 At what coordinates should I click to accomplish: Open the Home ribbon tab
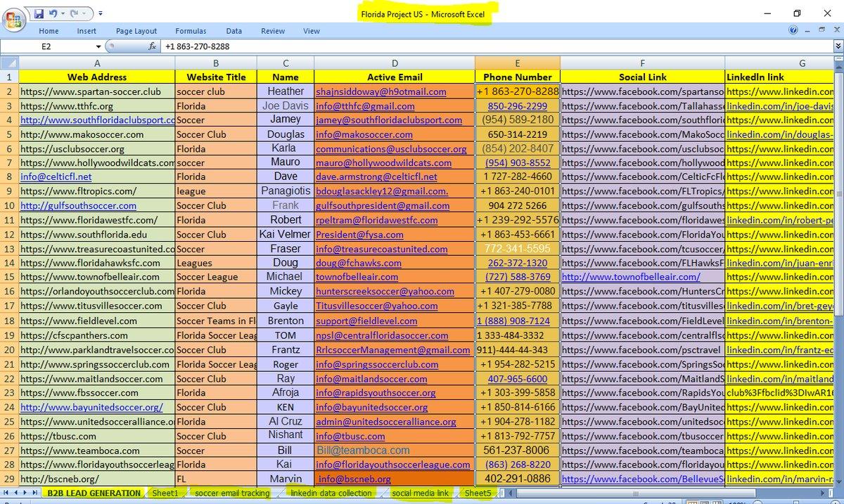click(x=49, y=31)
